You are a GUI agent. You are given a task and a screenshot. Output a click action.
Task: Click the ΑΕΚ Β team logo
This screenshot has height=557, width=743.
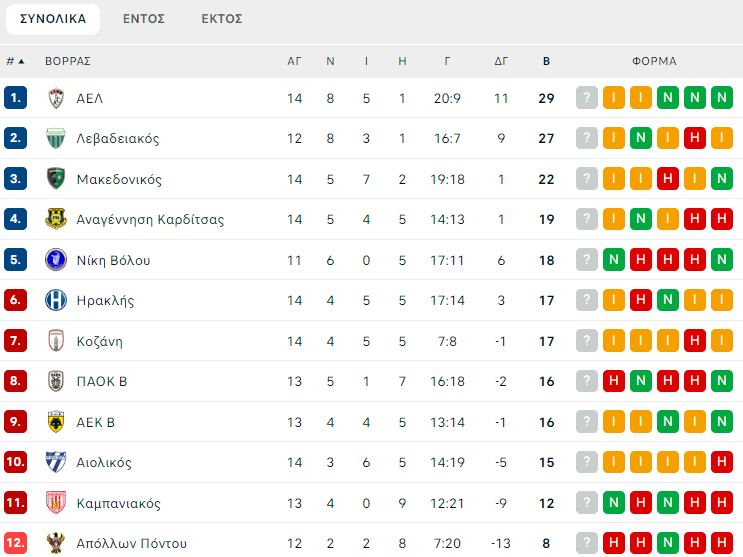(56, 422)
